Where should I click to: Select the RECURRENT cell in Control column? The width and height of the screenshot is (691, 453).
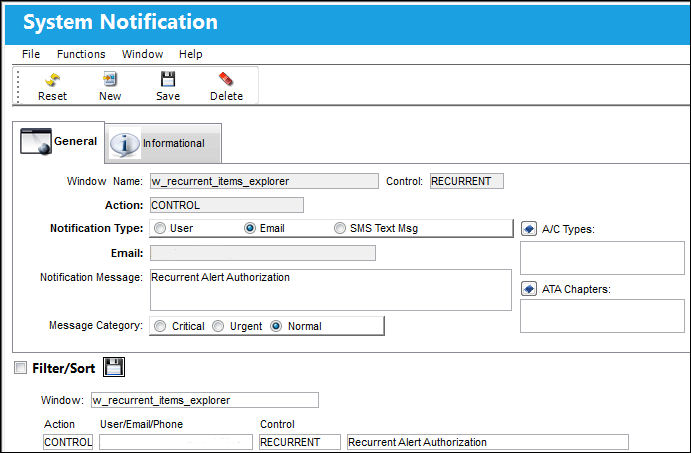[300, 442]
